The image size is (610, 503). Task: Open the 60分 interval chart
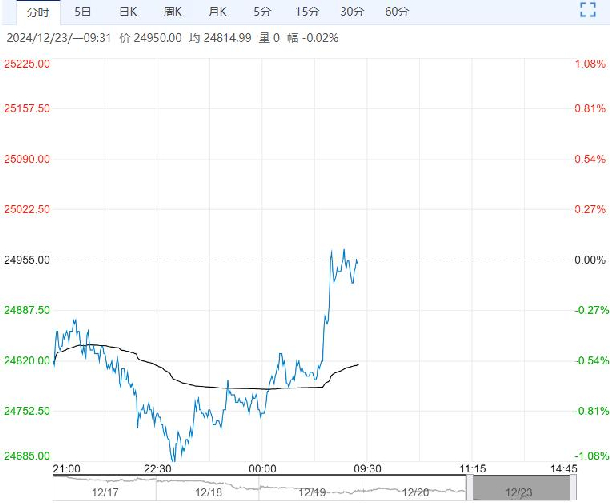pos(397,12)
